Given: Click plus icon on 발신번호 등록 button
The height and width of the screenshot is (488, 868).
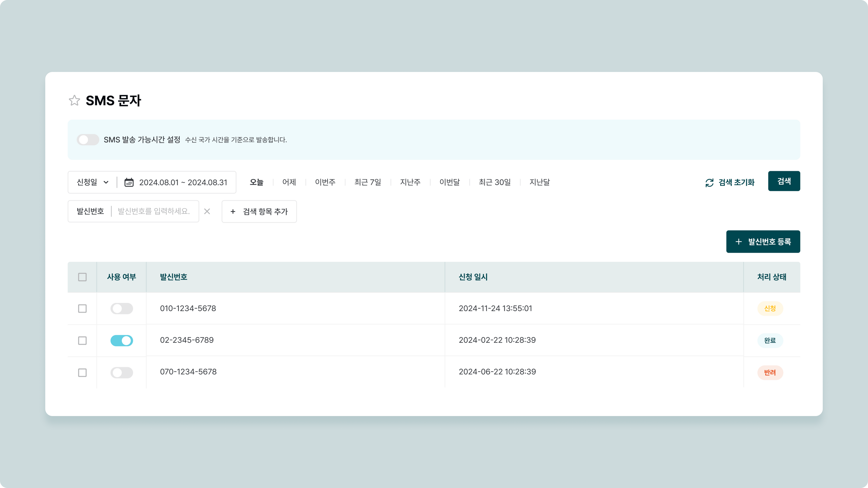Looking at the screenshot, I should click(x=739, y=242).
